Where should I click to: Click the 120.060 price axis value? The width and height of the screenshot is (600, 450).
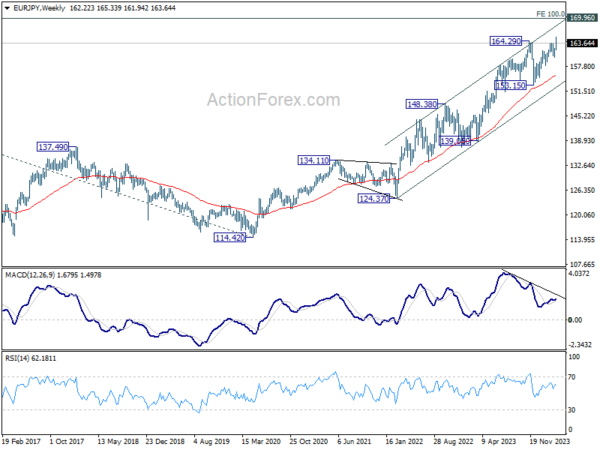[x=582, y=215]
